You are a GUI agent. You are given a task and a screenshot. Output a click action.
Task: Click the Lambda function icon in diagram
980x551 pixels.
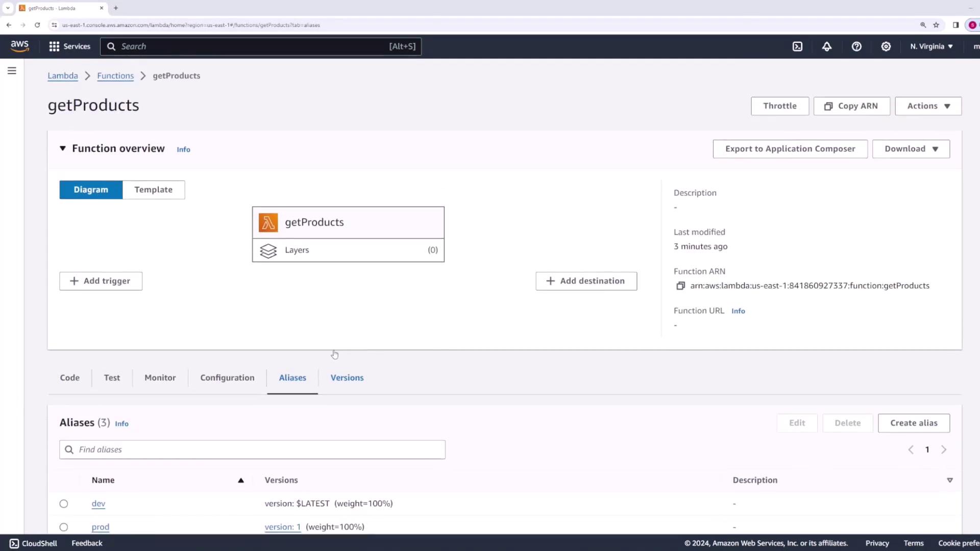click(x=268, y=222)
